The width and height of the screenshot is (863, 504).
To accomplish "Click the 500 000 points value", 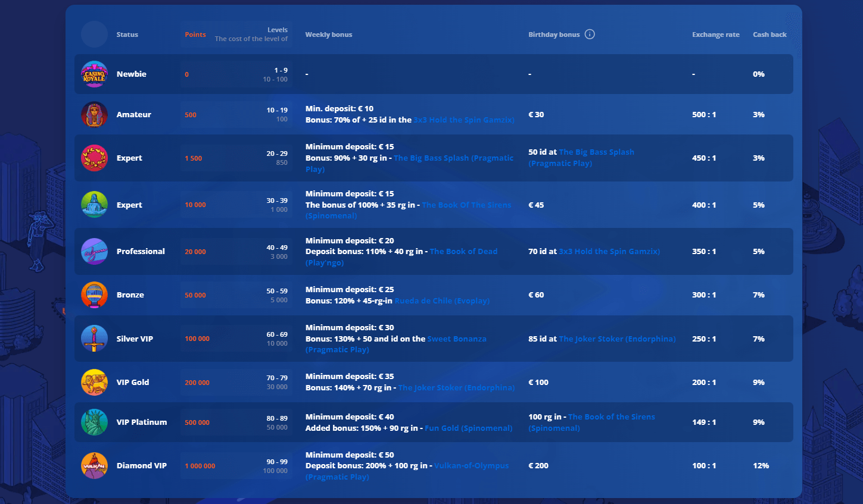I will tap(197, 422).
